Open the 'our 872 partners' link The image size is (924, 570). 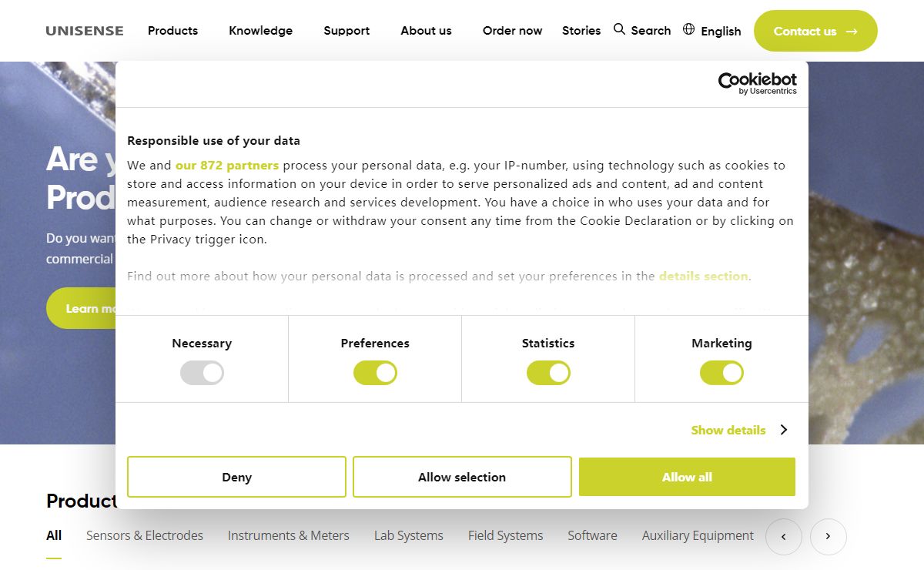point(226,165)
